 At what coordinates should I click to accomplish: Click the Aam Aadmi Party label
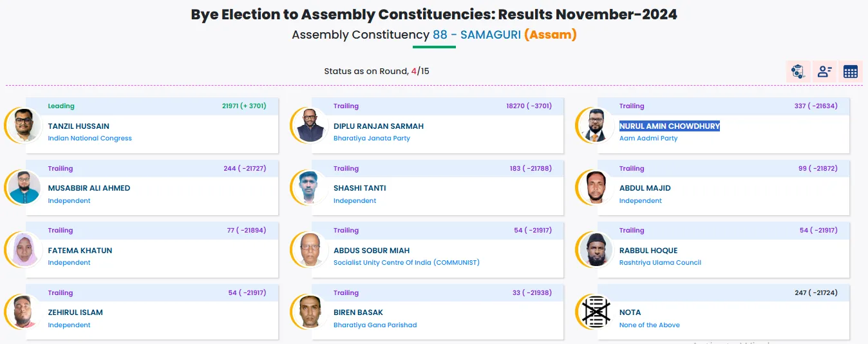(x=648, y=139)
